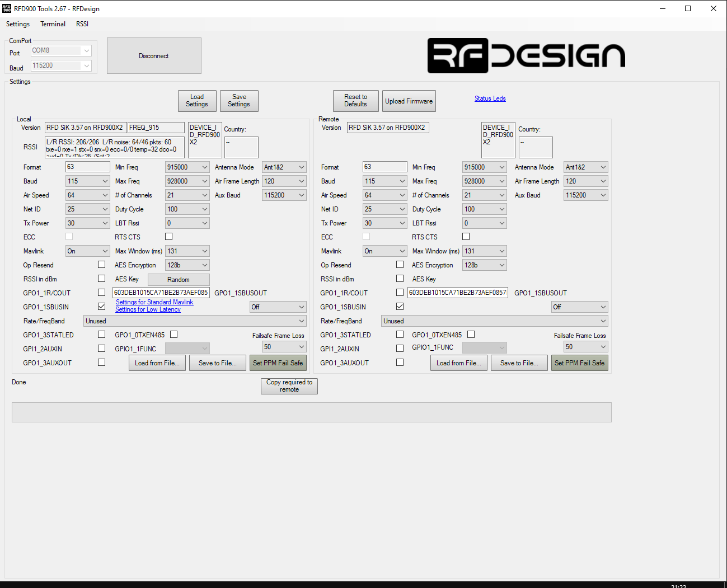Toggle Local GPO1_1R/COUT checkbox
Image resolution: width=727 pixels, height=588 pixels.
coord(101,293)
